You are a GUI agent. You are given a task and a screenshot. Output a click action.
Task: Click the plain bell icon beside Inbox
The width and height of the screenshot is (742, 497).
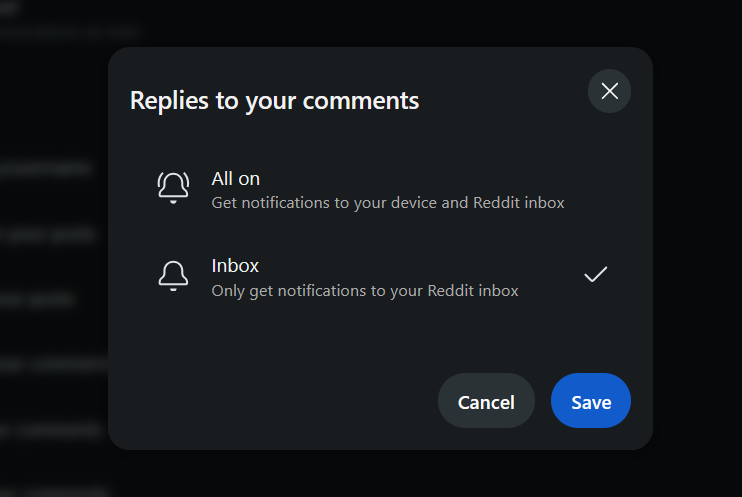click(x=173, y=276)
